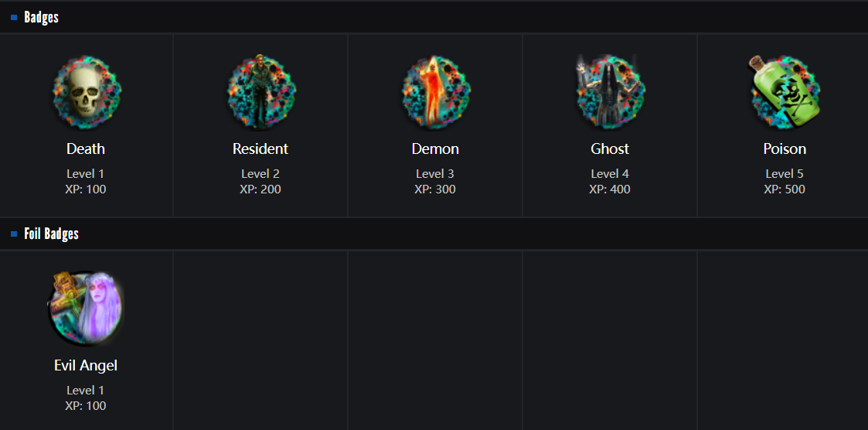The image size is (868, 430).
Task: Click the XP: 400 text under Ghost
Action: [x=610, y=189]
